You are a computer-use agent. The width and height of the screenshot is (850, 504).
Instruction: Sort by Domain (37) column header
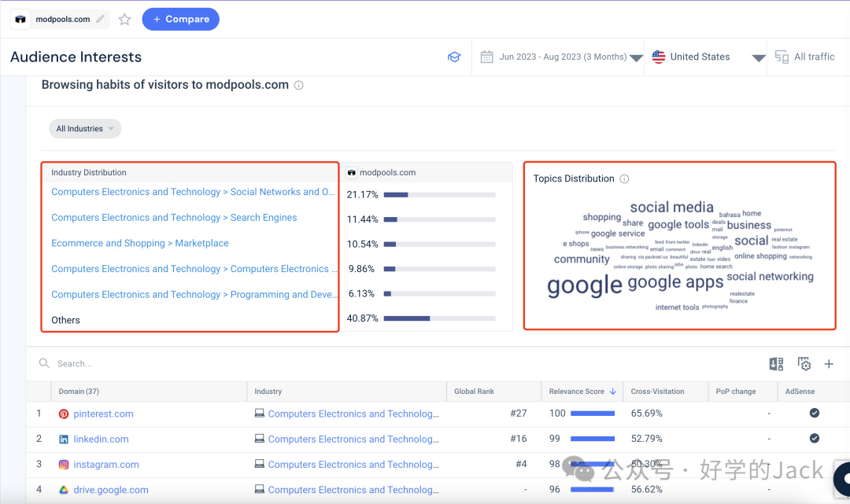[x=79, y=392]
